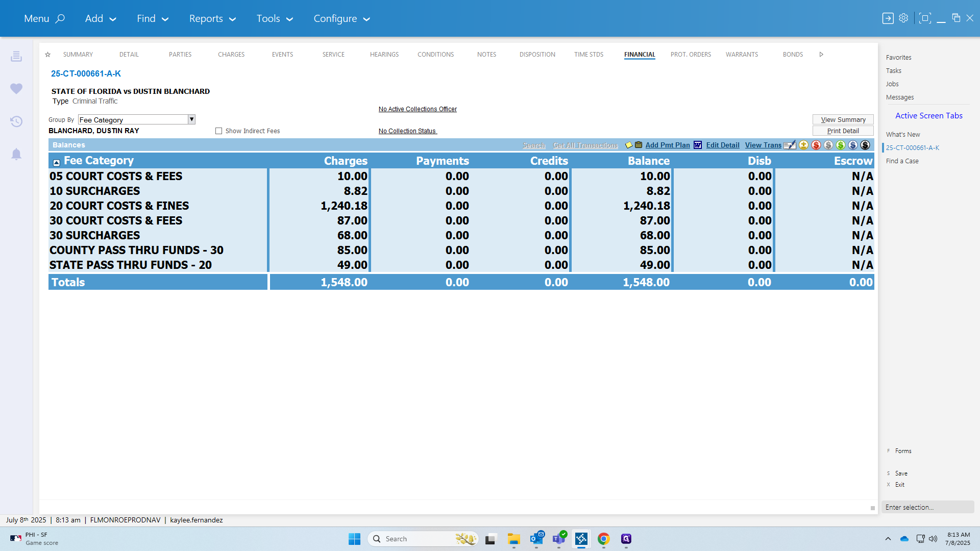Click Forms in right panel
Screen dimensions: 980x551
pyautogui.click(x=903, y=451)
